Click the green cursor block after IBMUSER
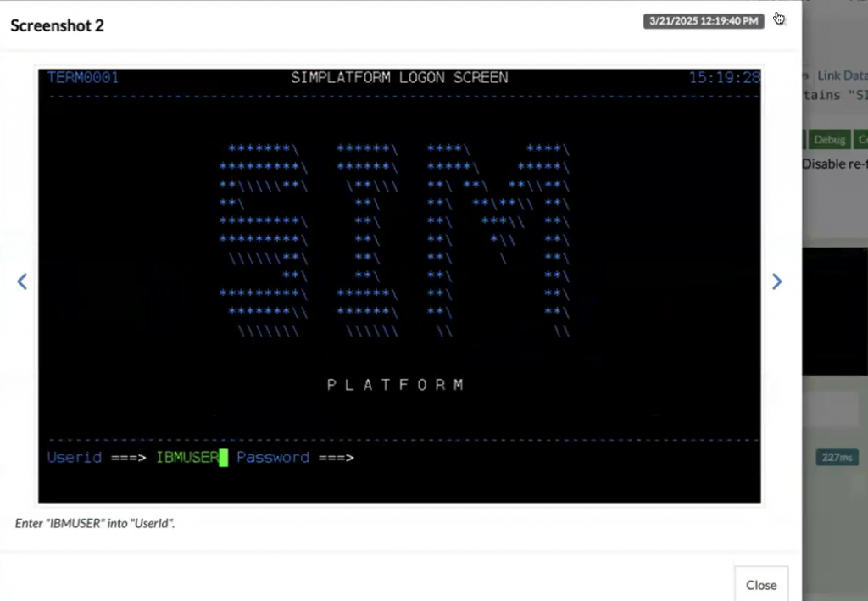The width and height of the screenshot is (868, 601). (x=224, y=458)
